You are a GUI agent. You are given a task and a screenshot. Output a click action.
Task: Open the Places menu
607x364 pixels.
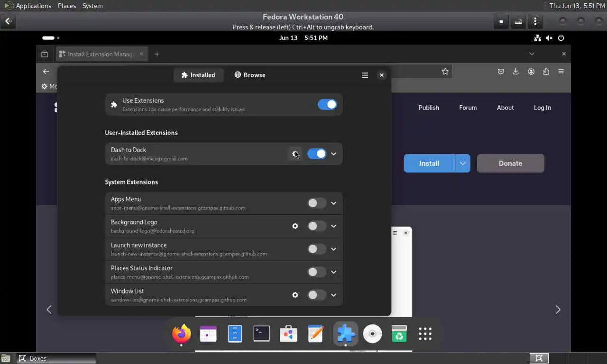(x=67, y=6)
